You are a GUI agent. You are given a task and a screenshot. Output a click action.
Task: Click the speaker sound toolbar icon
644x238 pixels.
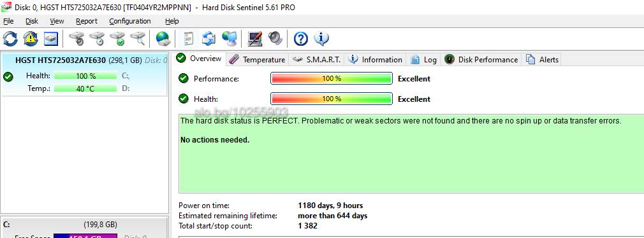[x=275, y=39]
